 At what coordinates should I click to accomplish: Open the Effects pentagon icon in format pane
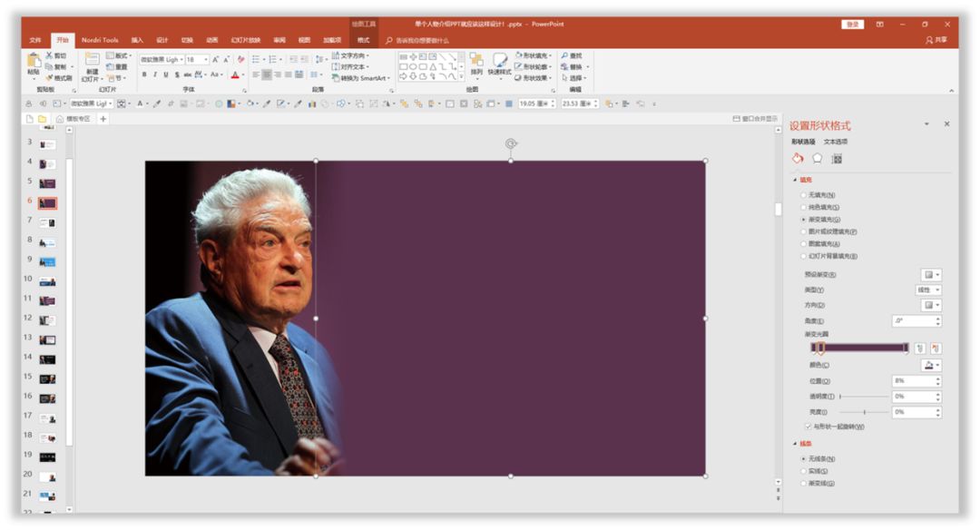click(x=817, y=159)
